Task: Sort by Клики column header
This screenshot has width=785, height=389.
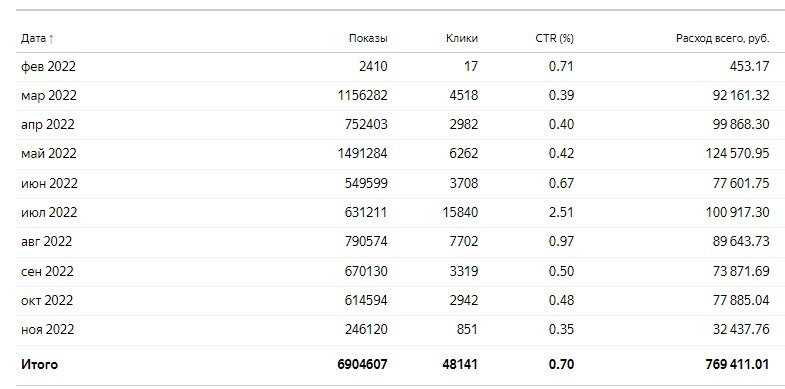Action: point(462,38)
